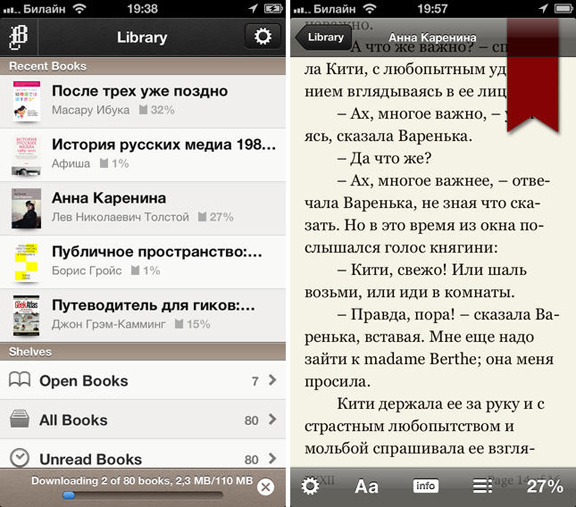Tap the yellow Публичное пространство cover

coord(26,262)
